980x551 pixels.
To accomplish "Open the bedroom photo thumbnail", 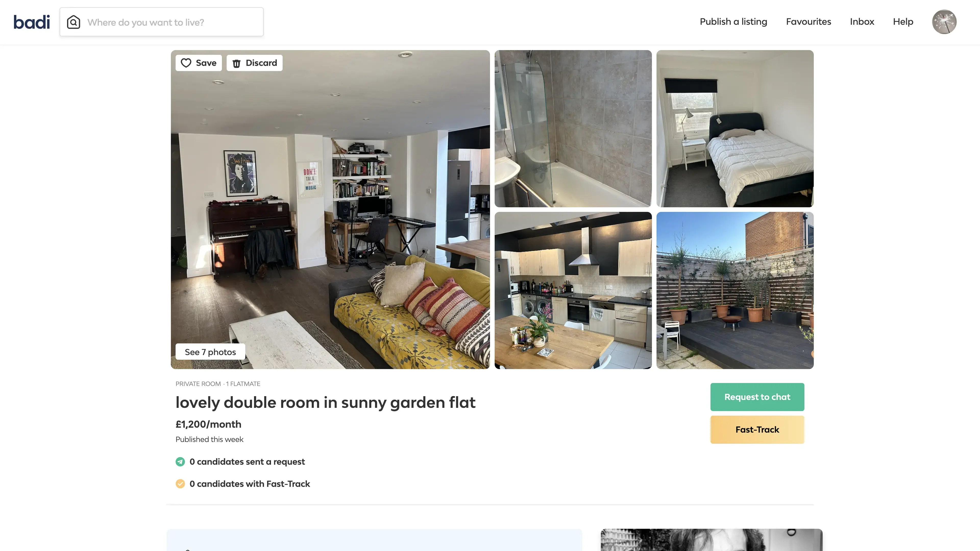I will 735,129.
